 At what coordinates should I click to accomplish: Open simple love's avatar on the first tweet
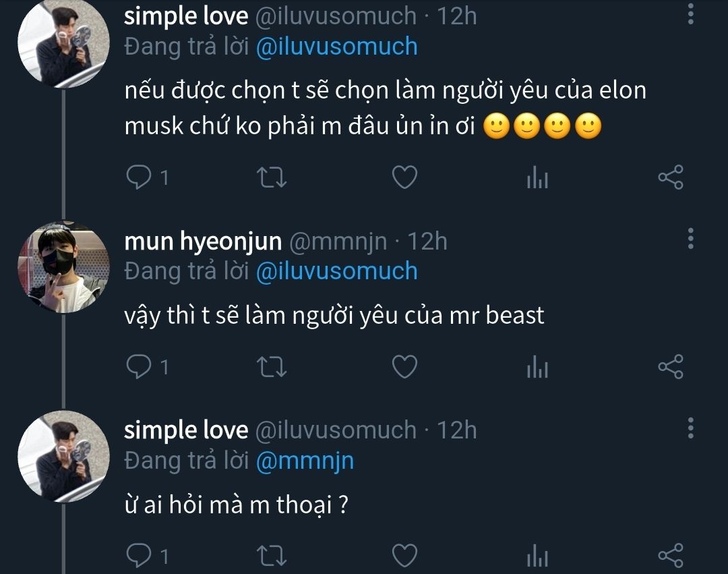63,44
